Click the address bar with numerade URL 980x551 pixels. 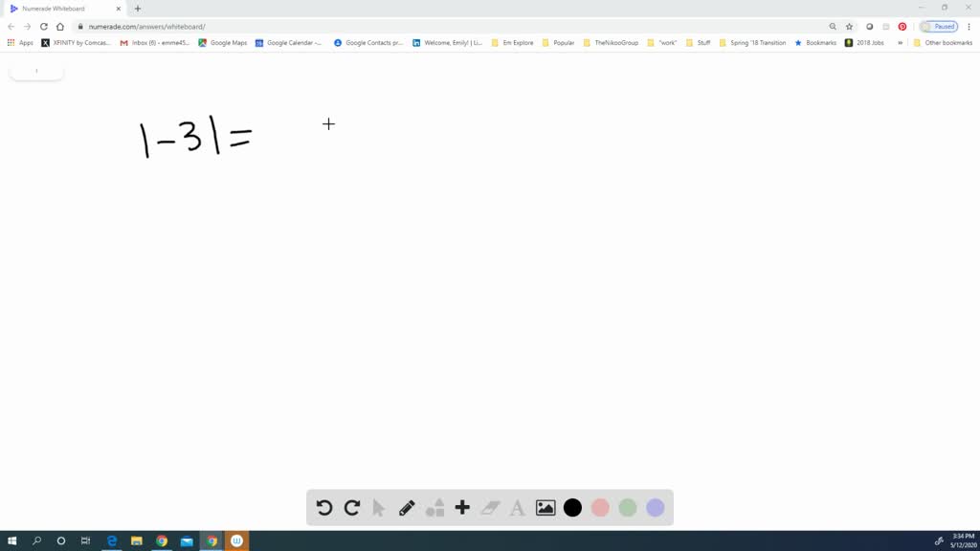tap(450, 27)
